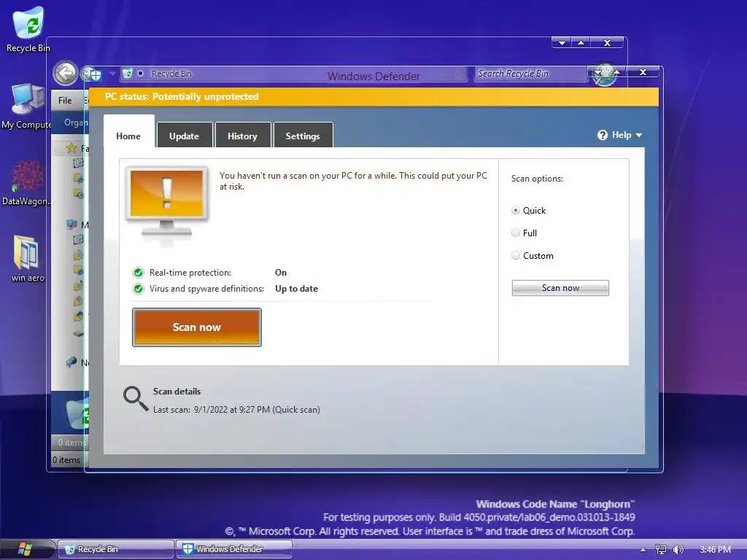Click the volume speaker tray icon
The width and height of the screenshot is (747, 560).
tap(678, 550)
